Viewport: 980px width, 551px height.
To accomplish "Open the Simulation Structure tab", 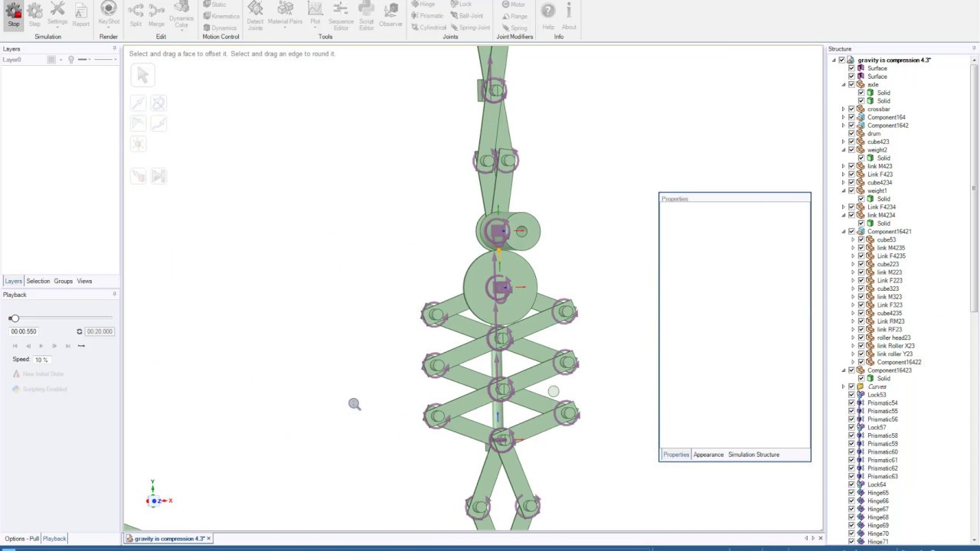I will point(753,455).
